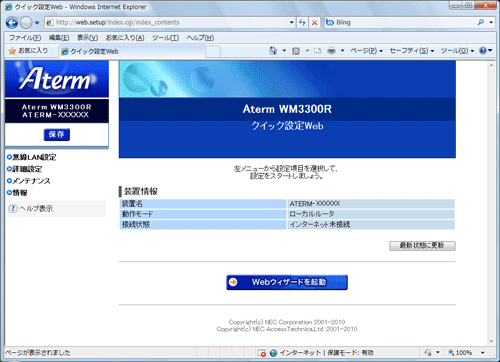Click the お気に入り favorites star button

28,51
